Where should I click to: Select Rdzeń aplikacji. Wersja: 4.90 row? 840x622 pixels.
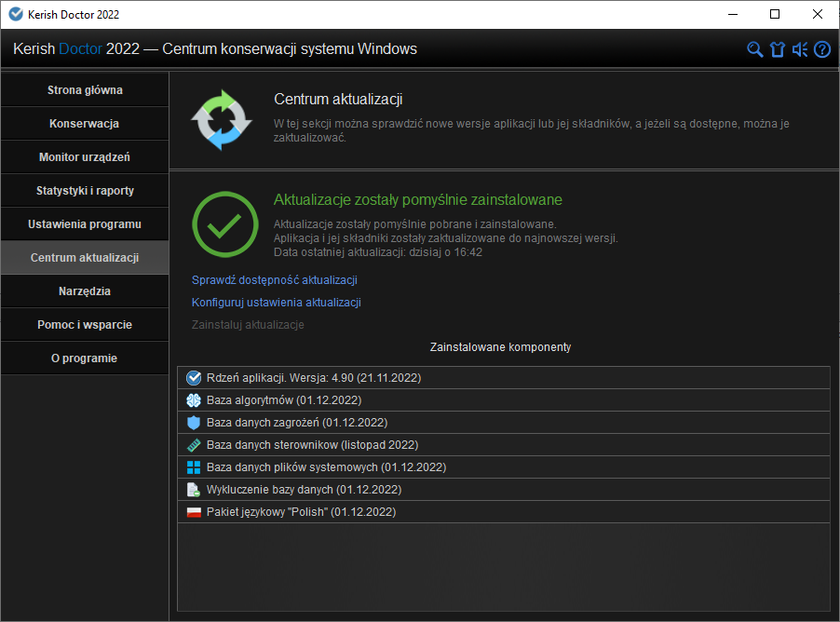504,378
